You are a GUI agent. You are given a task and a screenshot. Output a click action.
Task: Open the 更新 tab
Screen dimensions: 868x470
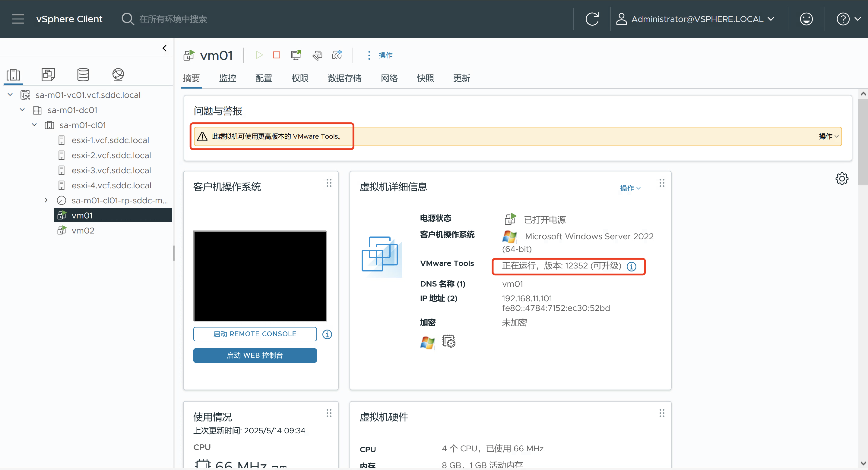pyautogui.click(x=461, y=78)
